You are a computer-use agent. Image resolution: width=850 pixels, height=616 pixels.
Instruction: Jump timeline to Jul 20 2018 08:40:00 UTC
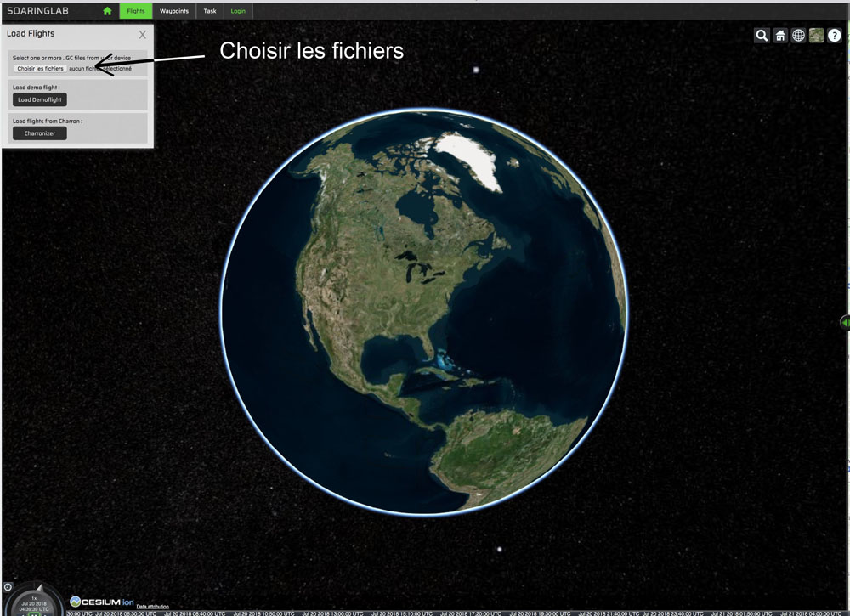pos(195,613)
